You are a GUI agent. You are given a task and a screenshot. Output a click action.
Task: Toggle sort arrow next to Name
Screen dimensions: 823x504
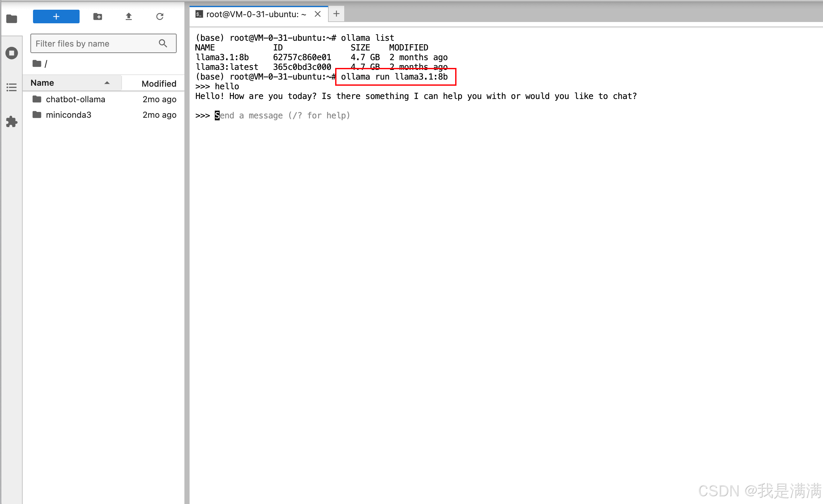(x=107, y=83)
